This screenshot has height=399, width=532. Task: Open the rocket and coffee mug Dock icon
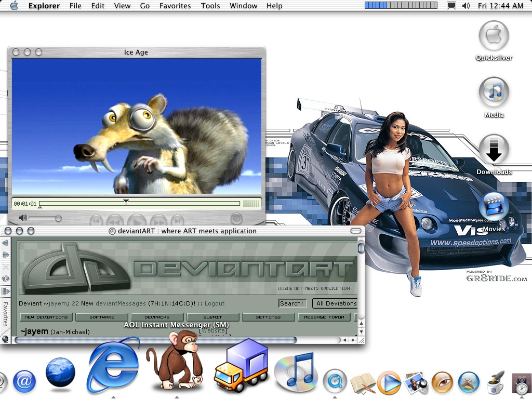[x=495, y=382]
